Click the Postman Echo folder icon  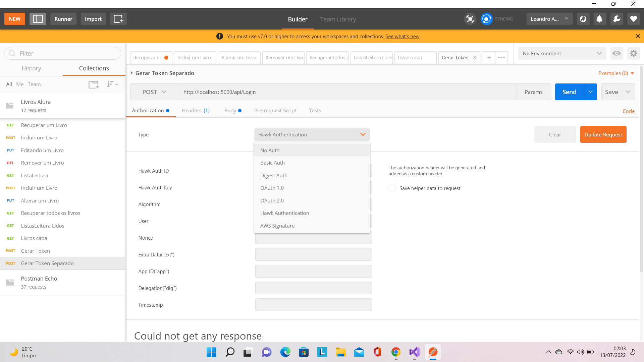[x=10, y=282]
